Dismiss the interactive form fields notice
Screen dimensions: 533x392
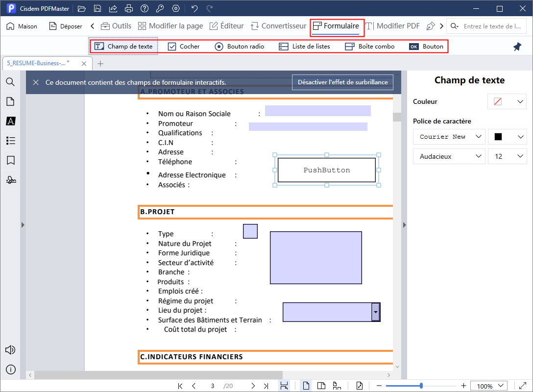coord(36,82)
